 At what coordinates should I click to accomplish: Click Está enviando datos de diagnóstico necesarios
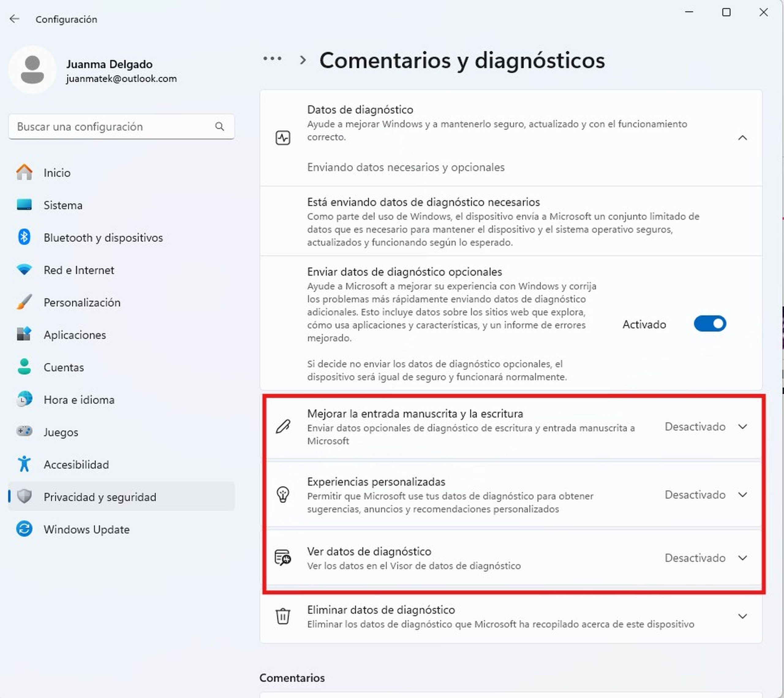424,202
